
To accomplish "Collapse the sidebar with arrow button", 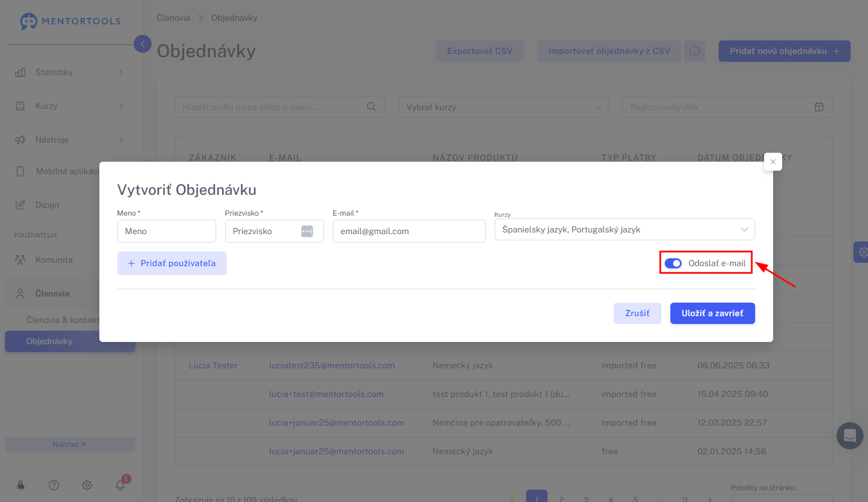I will tap(143, 44).
